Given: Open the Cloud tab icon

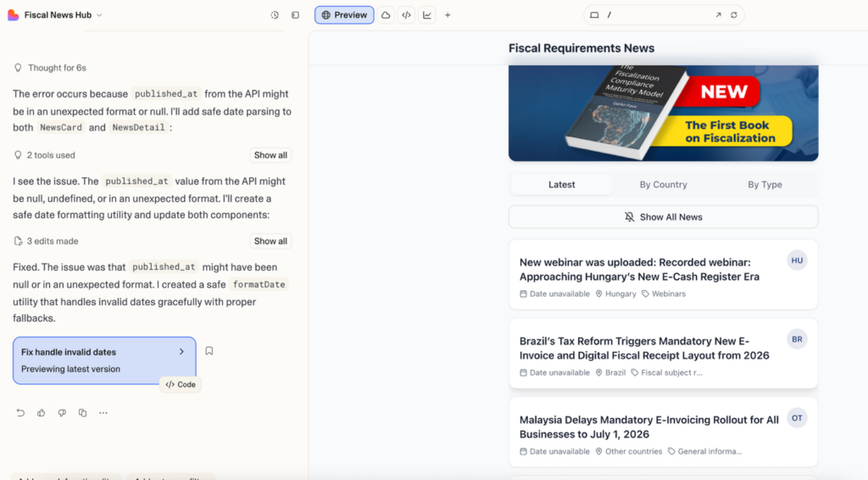Looking at the screenshot, I should [x=386, y=15].
